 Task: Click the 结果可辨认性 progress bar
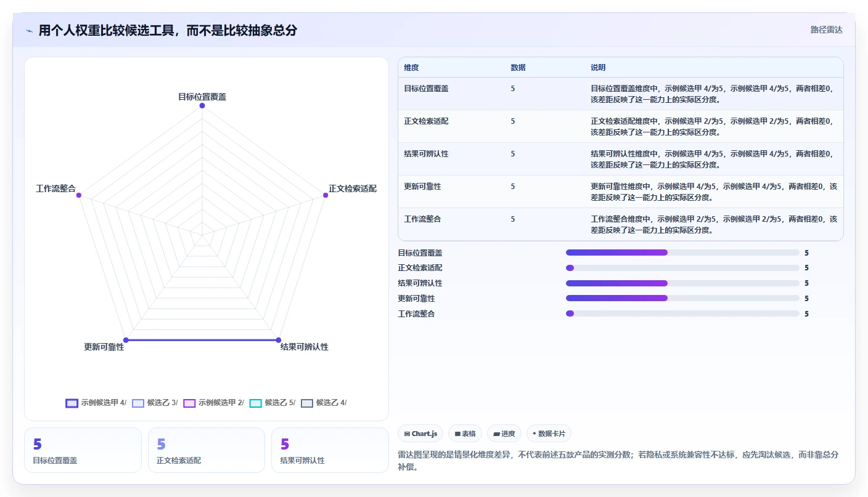(x=682, y=283)
